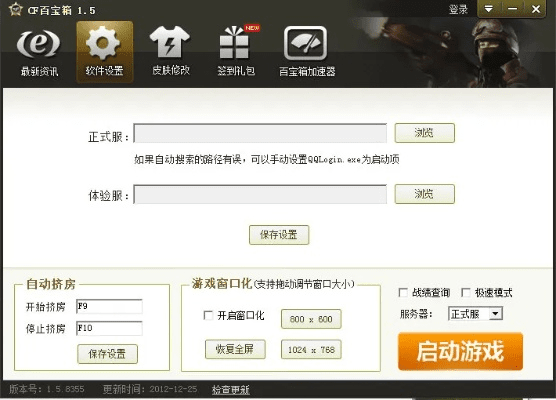Enable the 开启窗口化 checkbox

(208, 315)
